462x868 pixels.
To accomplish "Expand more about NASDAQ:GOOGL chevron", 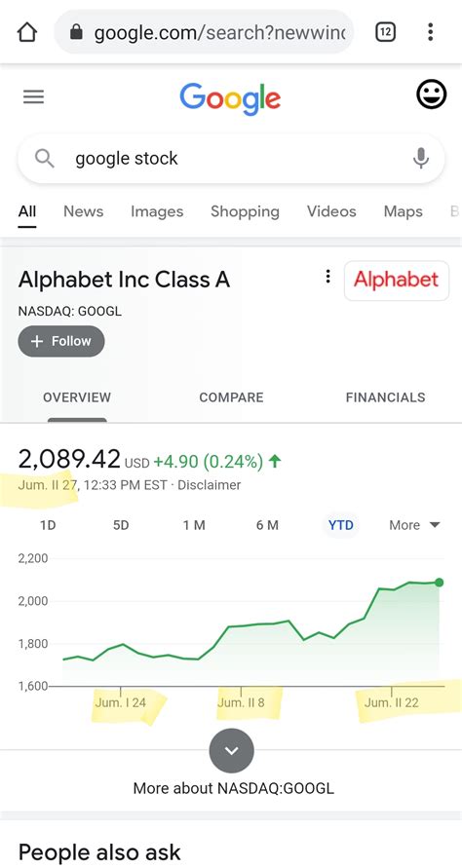I will 232,751.
